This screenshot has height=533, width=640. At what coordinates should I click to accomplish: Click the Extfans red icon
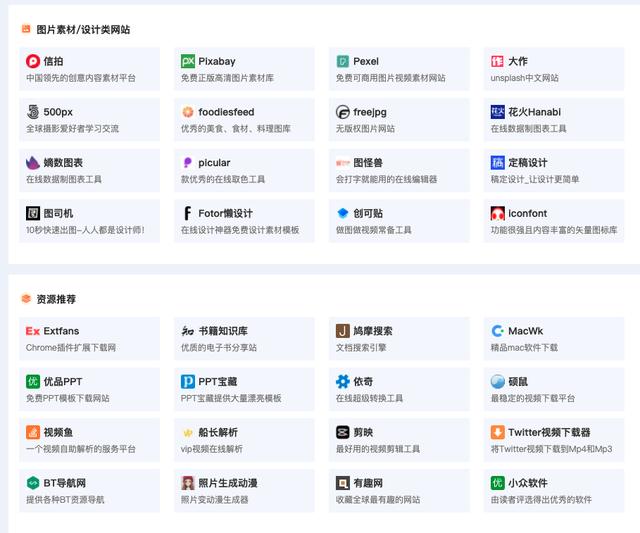33,331
